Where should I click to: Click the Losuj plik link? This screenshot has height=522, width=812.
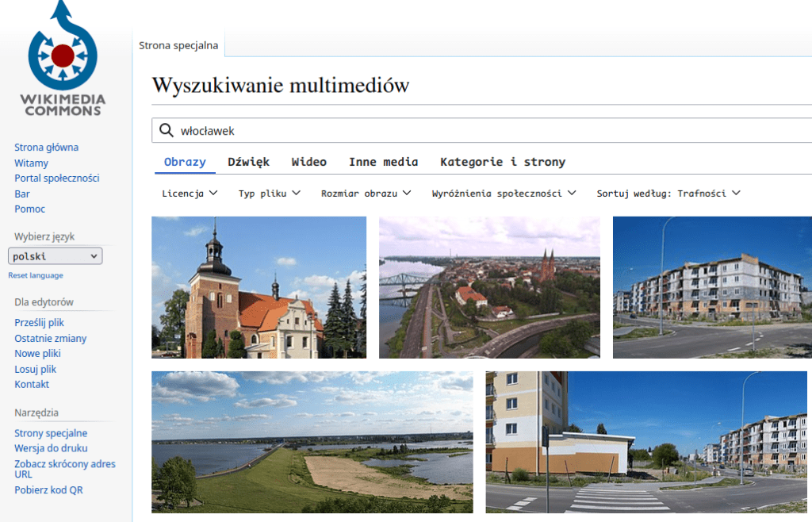(34, 369)
